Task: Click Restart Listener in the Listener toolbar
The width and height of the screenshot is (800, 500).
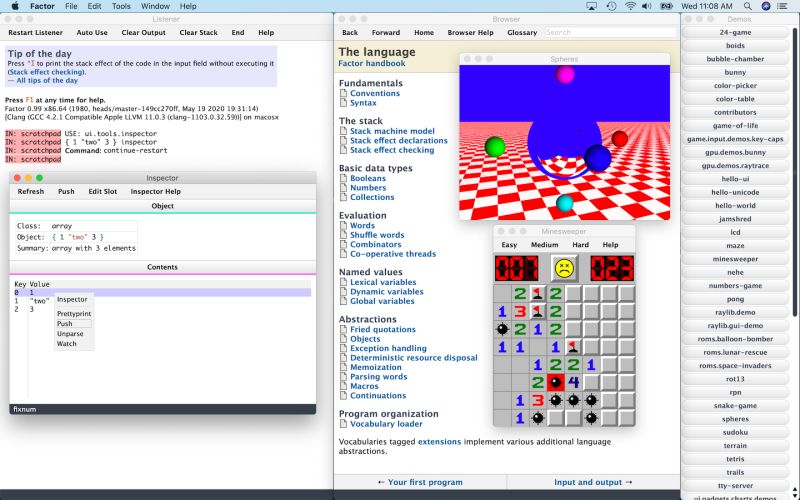Action: (35, 33)
